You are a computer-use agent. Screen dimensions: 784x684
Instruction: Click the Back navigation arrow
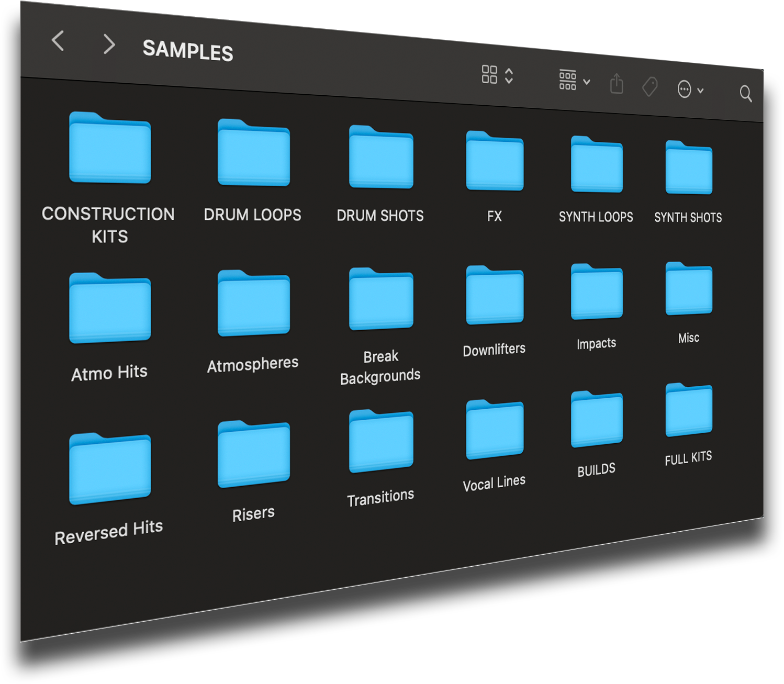tap(58, 41)
